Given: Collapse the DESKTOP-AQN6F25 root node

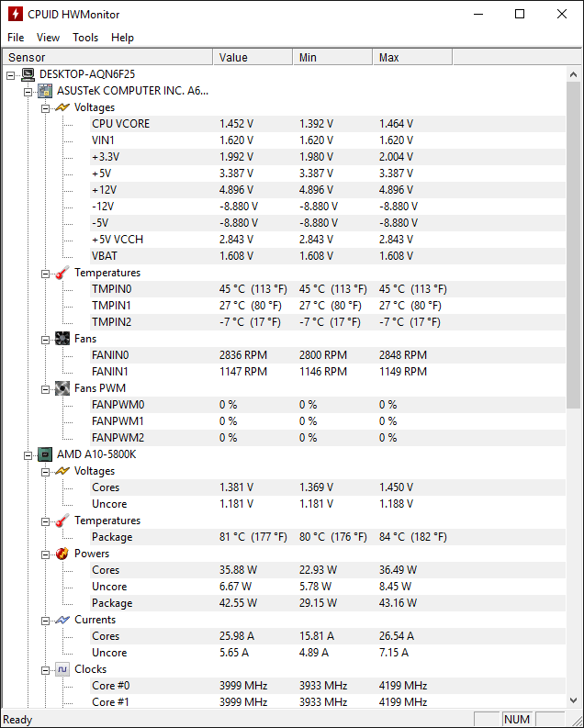Looking at the screenshot, I should coord(11,75).
